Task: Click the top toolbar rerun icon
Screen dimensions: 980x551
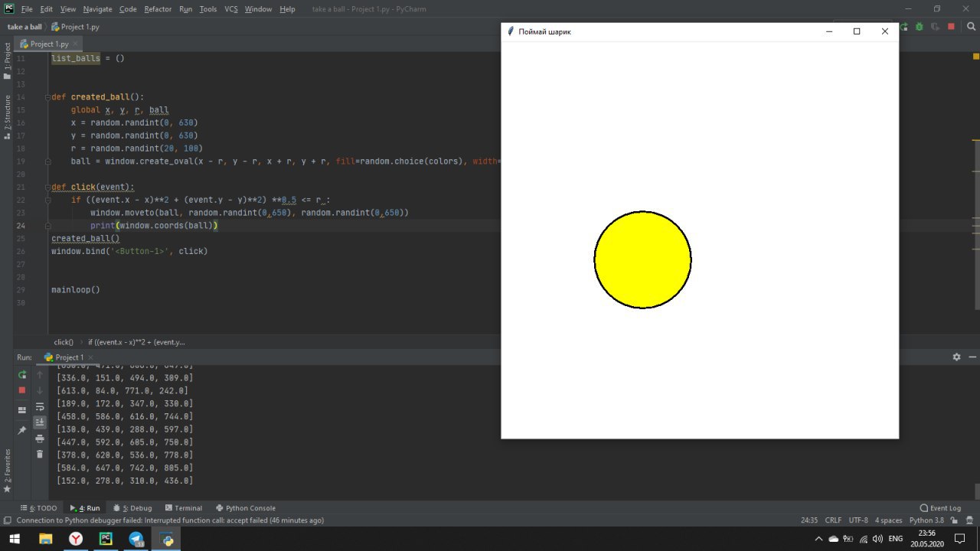Action: point(904,26)
